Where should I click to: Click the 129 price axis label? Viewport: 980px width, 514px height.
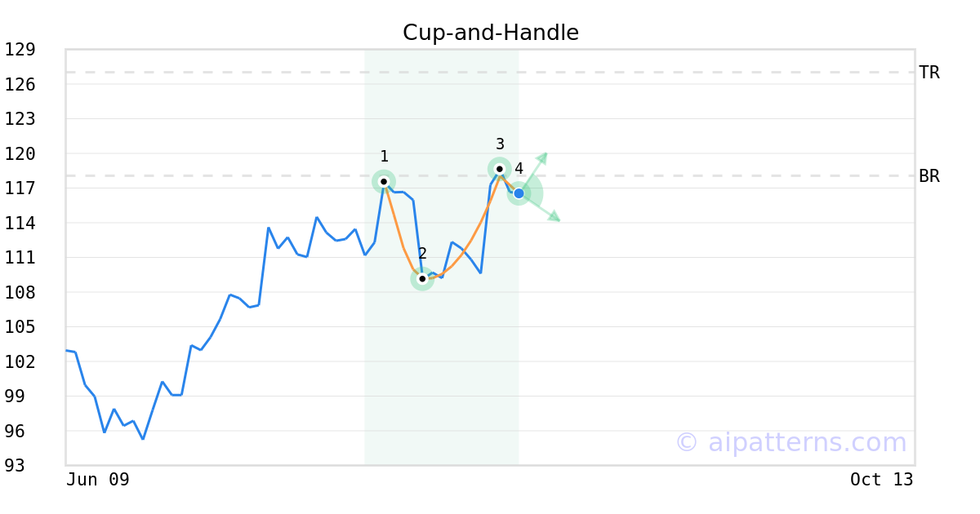[20, 50]
